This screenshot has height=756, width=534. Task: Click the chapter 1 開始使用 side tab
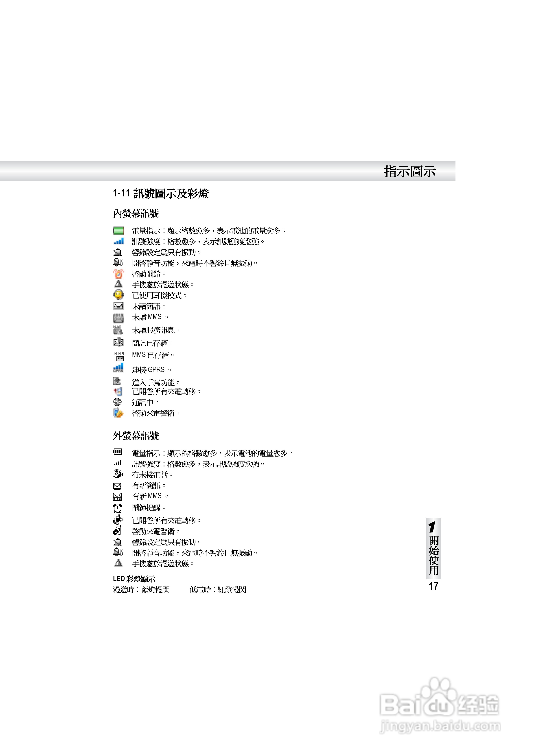(433, 549)
